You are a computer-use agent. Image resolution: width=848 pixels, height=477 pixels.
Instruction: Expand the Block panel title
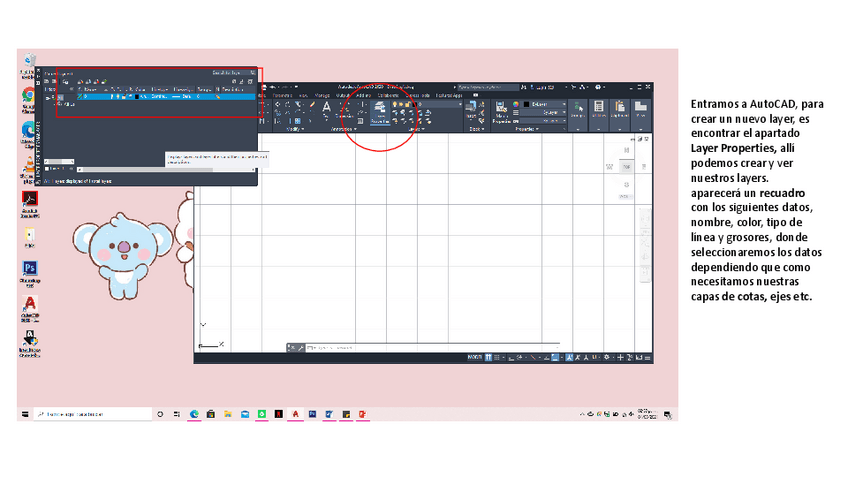(476, 129)
